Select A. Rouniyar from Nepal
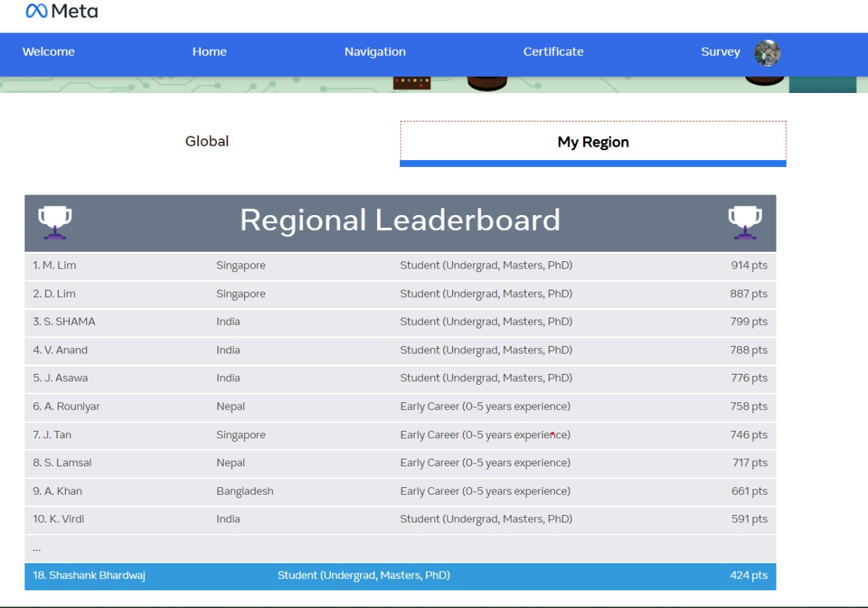 click(400, 407)
